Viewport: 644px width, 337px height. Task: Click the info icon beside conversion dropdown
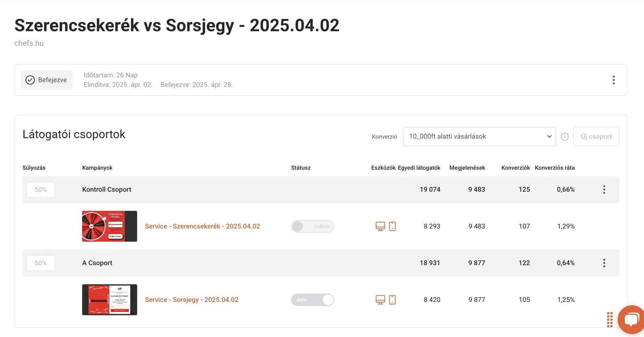(565, 137)
